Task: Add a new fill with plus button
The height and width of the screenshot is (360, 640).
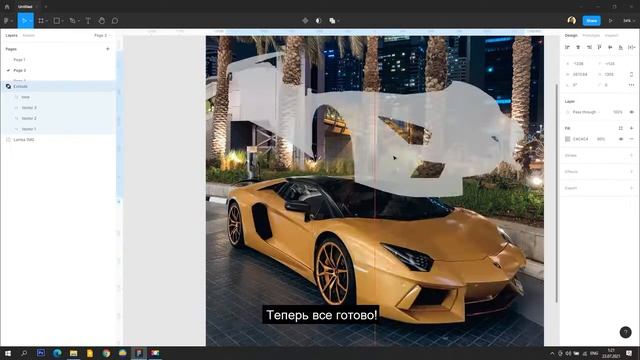Action: pos(631,128)
